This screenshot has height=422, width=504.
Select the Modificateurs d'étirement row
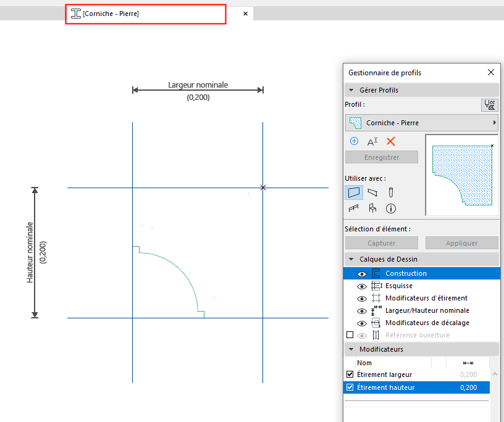422,298
